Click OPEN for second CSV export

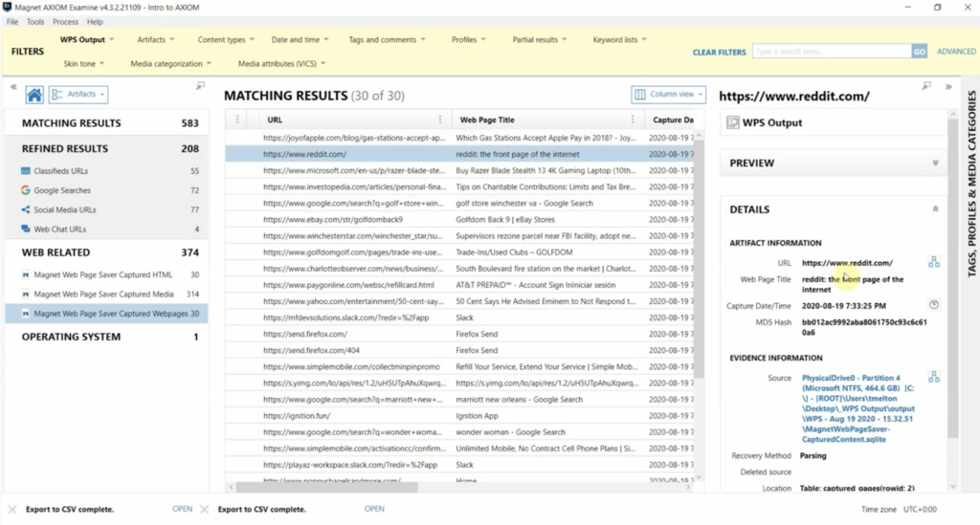tap(374, 509)
